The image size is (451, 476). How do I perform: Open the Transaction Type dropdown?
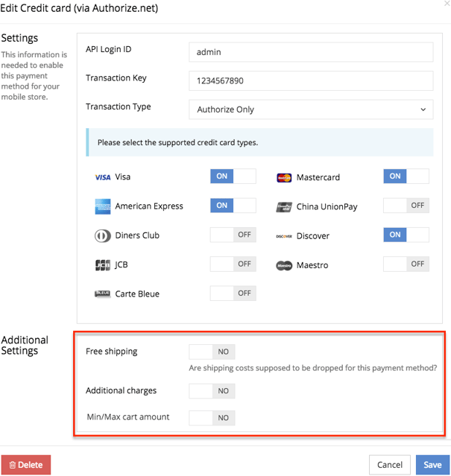[311, 110]
